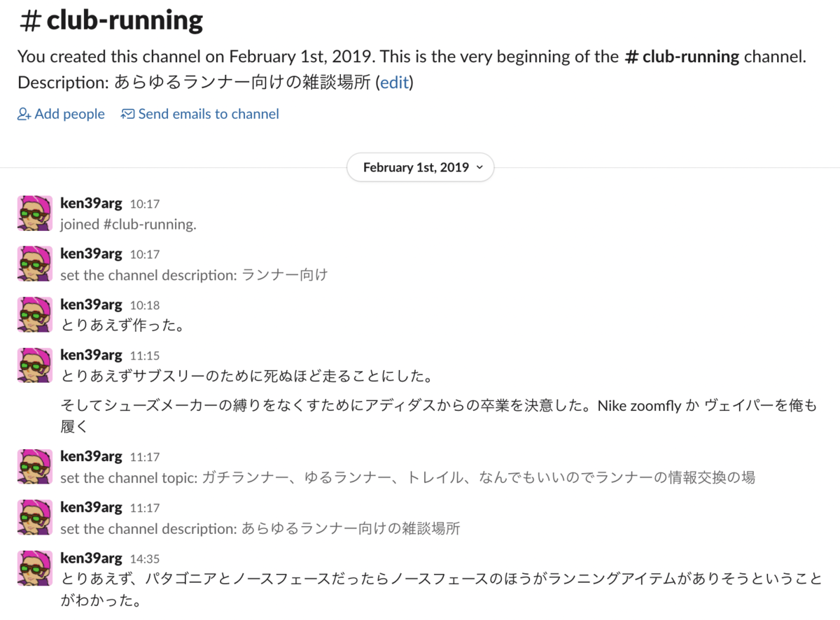
Task: Click the 14:35 message timestamp
Action: [x=145, y=558]
